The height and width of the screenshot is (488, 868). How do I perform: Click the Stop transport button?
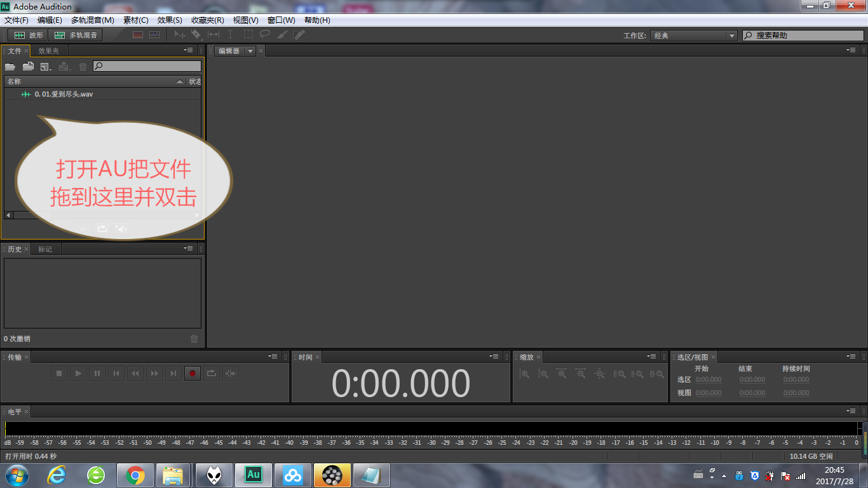(x=59, y=374)
